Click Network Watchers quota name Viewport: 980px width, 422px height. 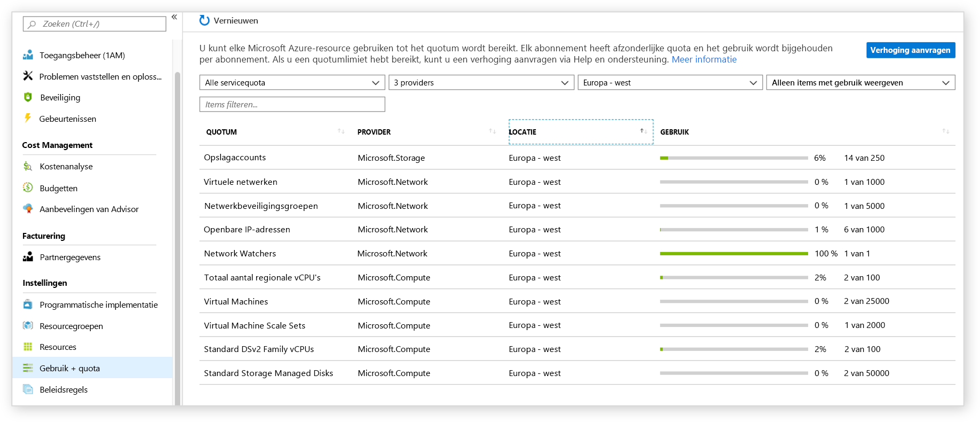click(240, 253)
